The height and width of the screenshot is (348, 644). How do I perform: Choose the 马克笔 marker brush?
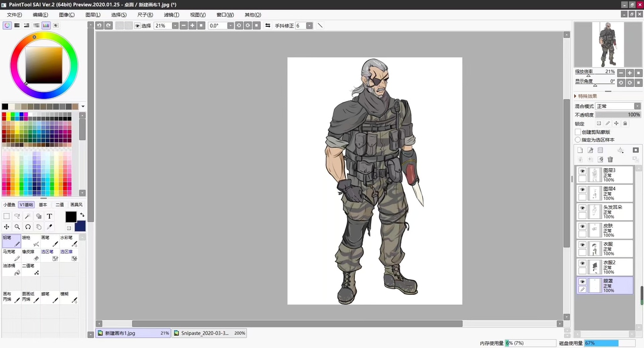[11, 255]
